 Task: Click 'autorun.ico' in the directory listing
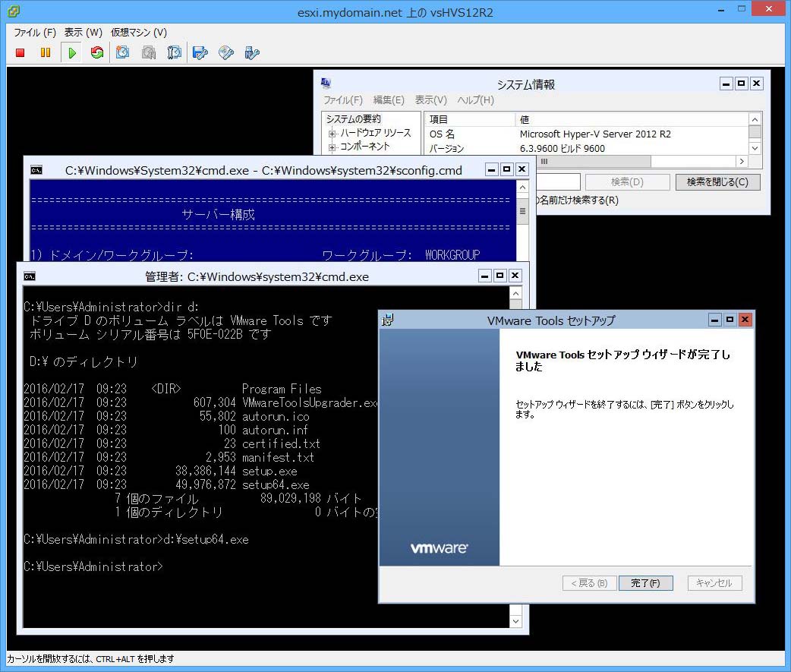point(276,417)
